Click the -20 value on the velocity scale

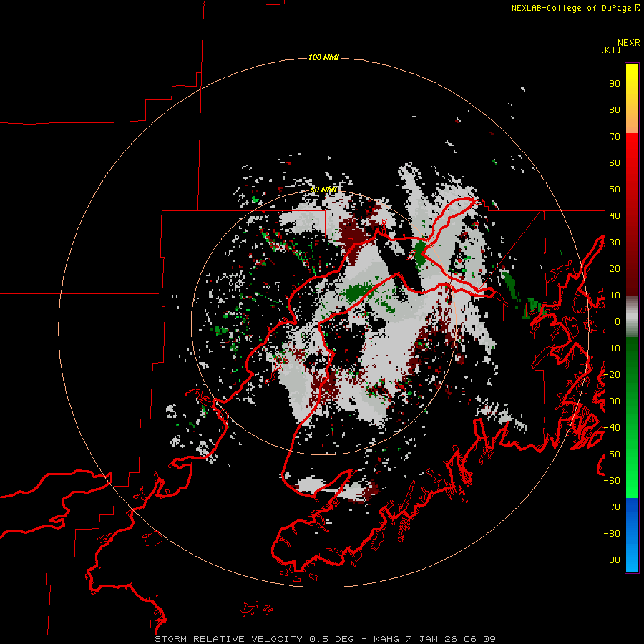(612, 374)
